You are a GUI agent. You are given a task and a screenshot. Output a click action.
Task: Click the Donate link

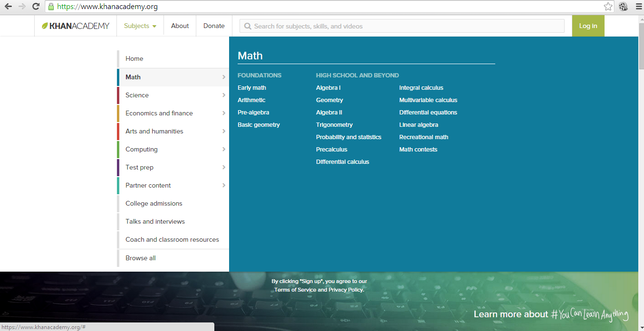214,26
